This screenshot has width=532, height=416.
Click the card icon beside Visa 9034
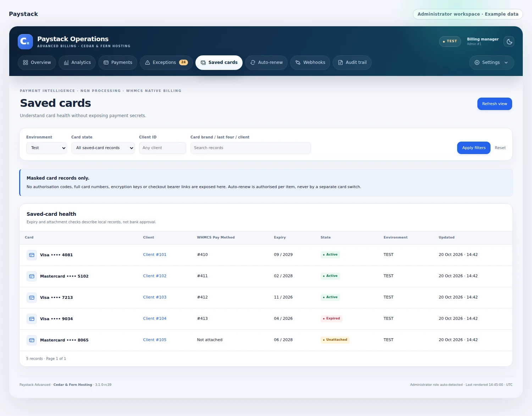tap(32, 319)
